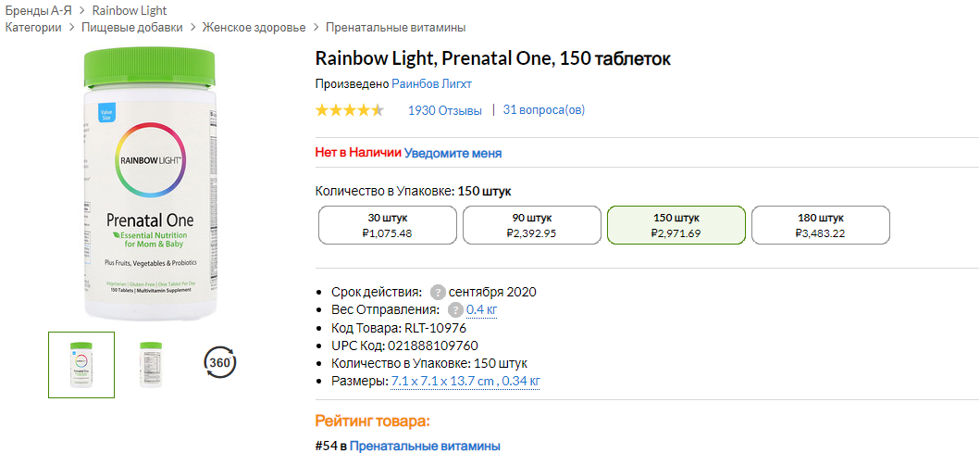Select the 90 штук package option
The image size is (980, 465).
click(x=532, y=225)
